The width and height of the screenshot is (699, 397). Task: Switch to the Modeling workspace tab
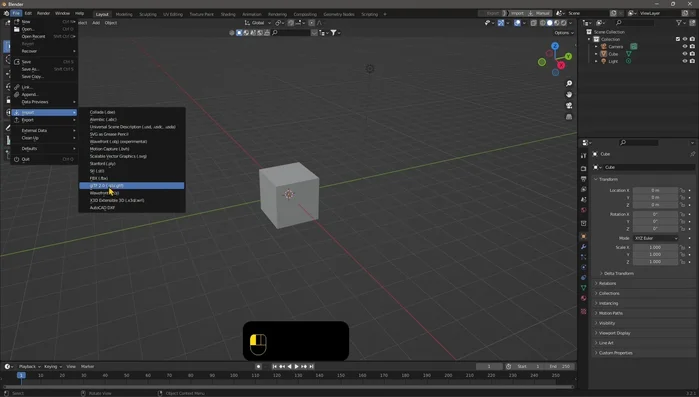coord(124,14)
